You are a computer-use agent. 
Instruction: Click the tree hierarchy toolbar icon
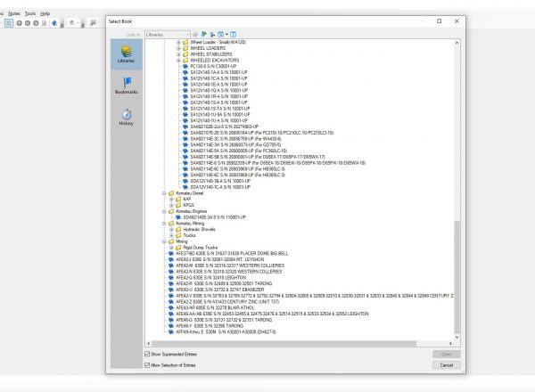pyautogui.click(x=212, y=35)
